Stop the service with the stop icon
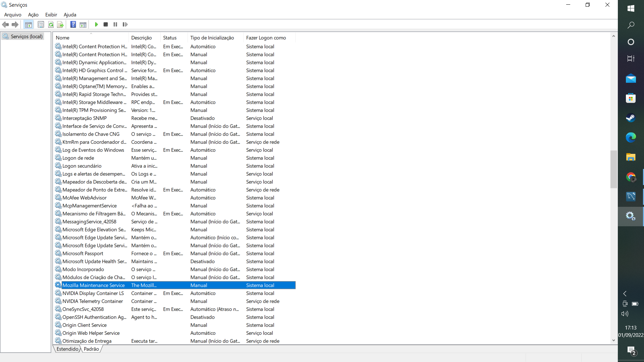 (x=106, y=24)
